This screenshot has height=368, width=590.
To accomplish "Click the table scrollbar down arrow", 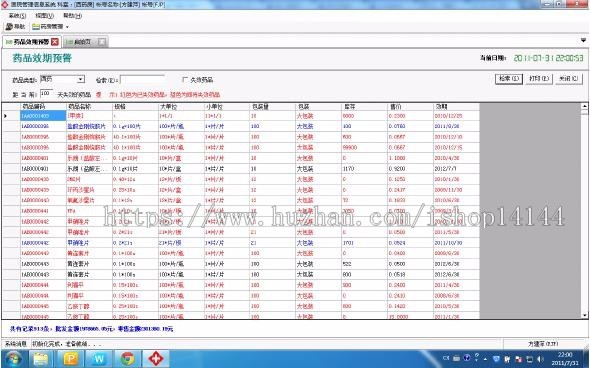I will tap(584, 315).
